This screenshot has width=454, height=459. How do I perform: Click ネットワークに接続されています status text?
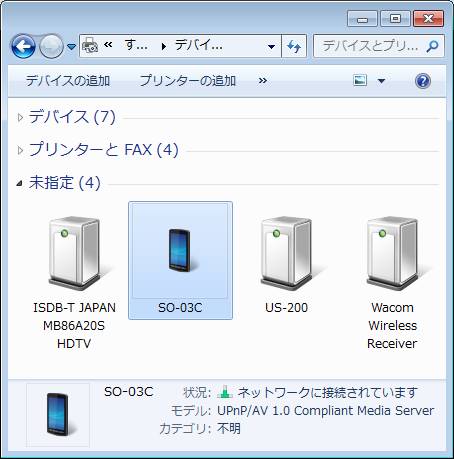[328, 392]
